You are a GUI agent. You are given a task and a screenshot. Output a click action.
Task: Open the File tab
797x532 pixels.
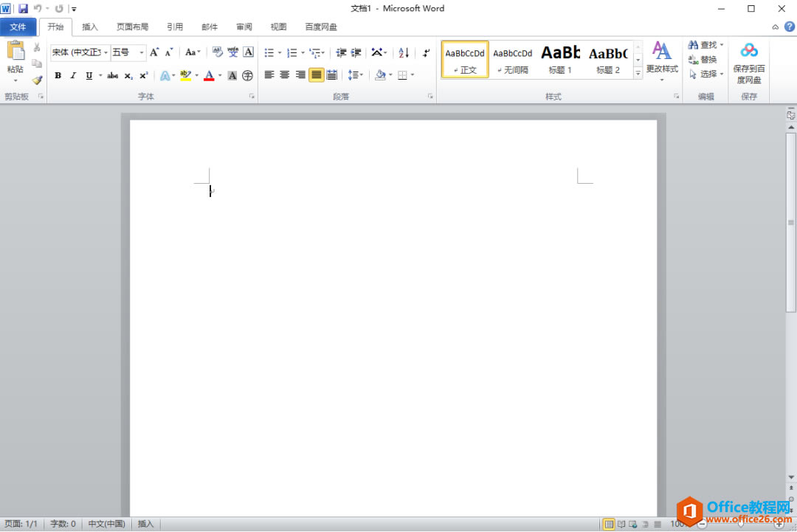18,27
